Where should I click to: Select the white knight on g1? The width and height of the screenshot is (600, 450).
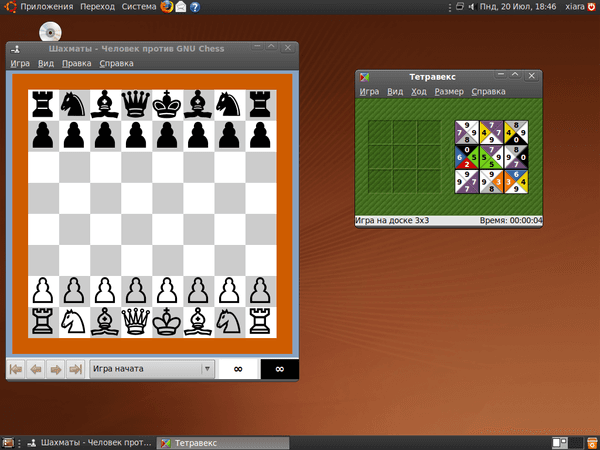(230, 322)
